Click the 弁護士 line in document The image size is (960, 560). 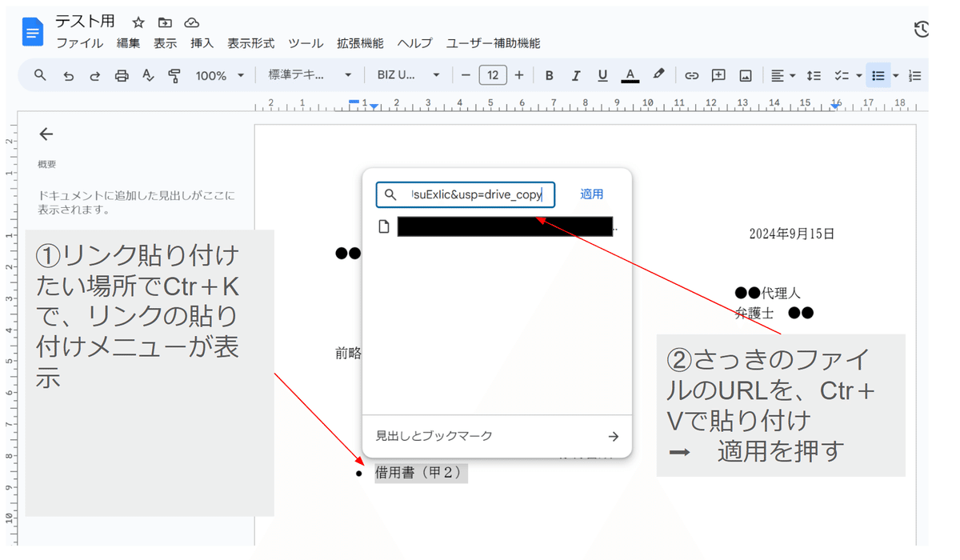774,313
